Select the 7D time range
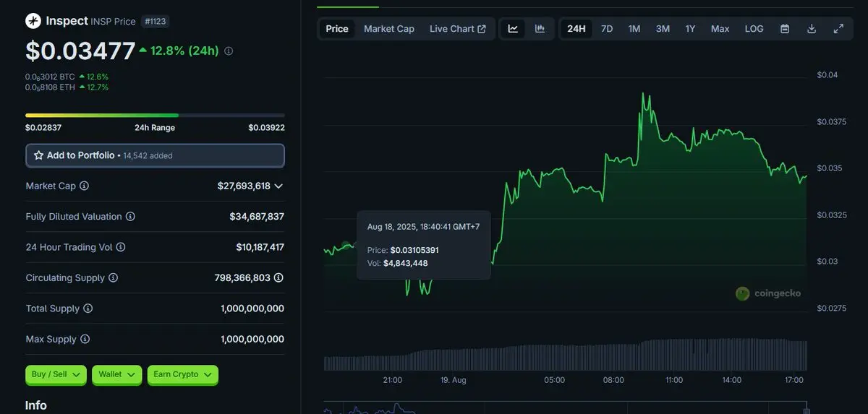 pos(607,29)
